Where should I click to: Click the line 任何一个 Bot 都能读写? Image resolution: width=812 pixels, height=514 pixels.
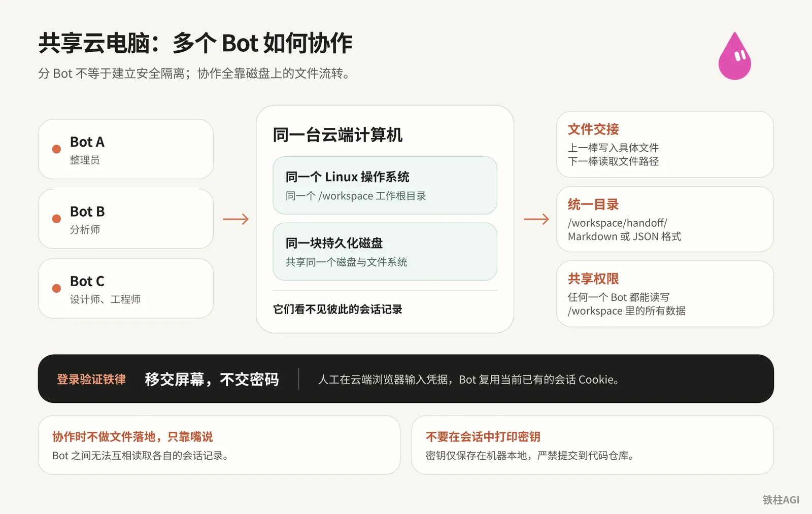(x=619, y=297)
